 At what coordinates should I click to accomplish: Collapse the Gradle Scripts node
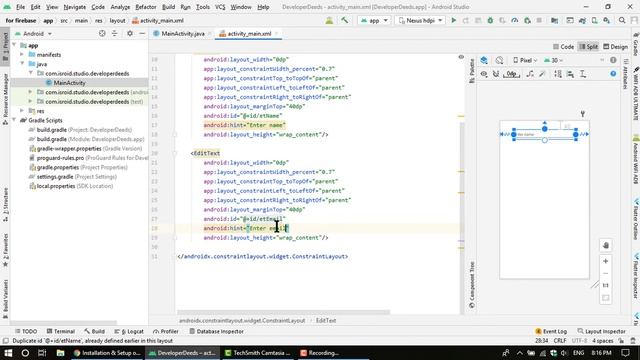[x=15, y=120]
